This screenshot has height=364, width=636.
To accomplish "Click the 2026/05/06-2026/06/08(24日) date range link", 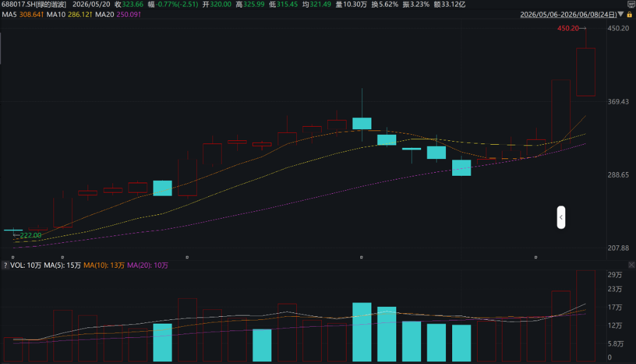I will [x=568, y=15].
